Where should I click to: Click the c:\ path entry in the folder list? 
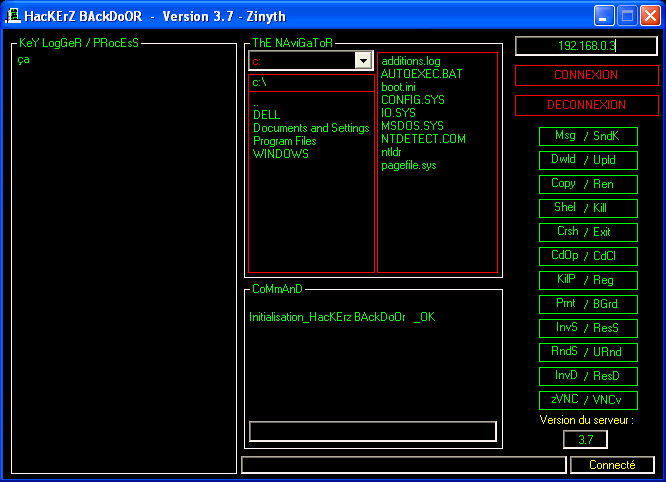click(260, 82)
